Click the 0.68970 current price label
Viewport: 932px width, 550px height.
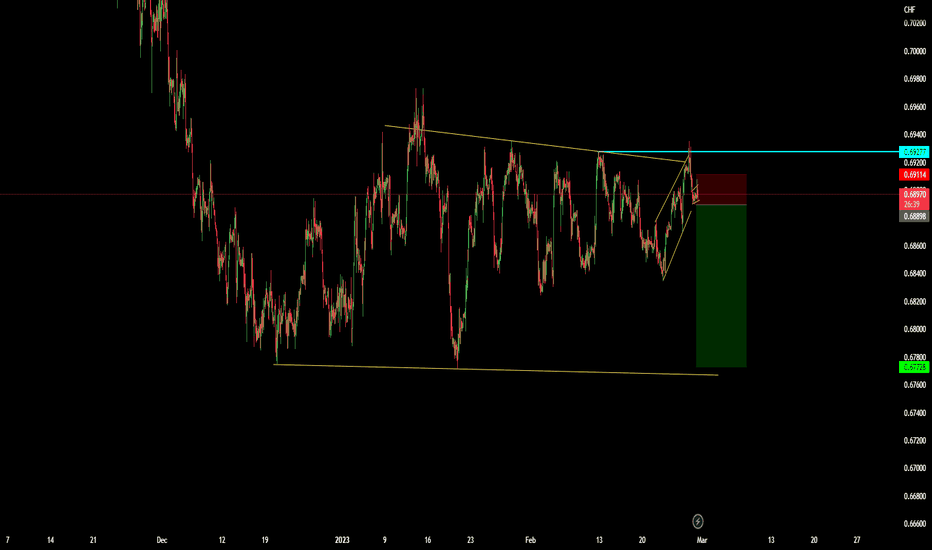tap(914, 194)
